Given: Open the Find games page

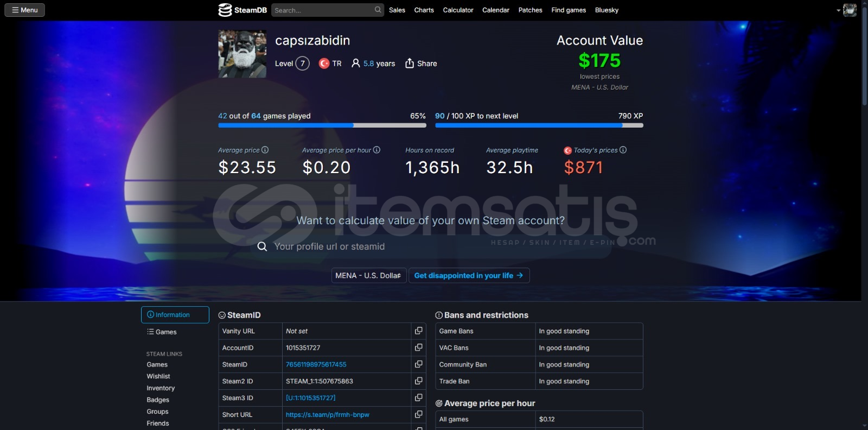Looking at the screenshot, I should point(569,10).
